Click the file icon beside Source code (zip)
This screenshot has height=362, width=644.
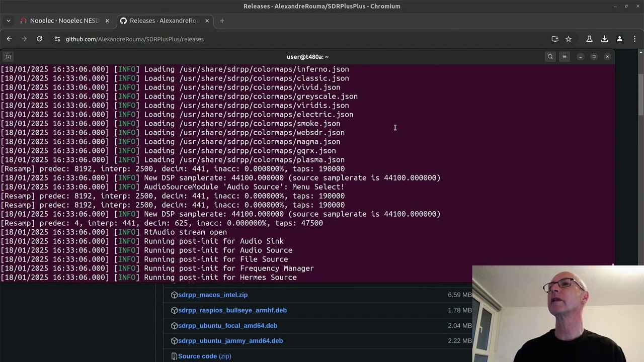(174, 356)
